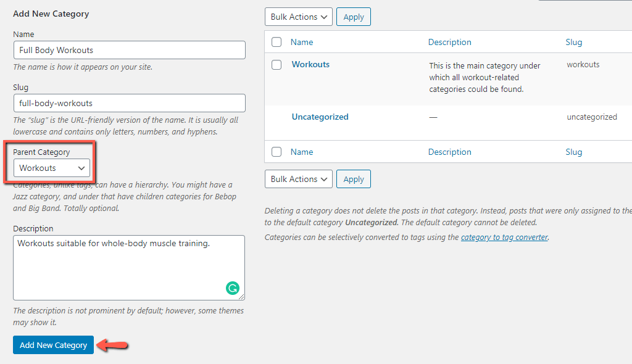Open the category to tag converter link

(504, 237)
